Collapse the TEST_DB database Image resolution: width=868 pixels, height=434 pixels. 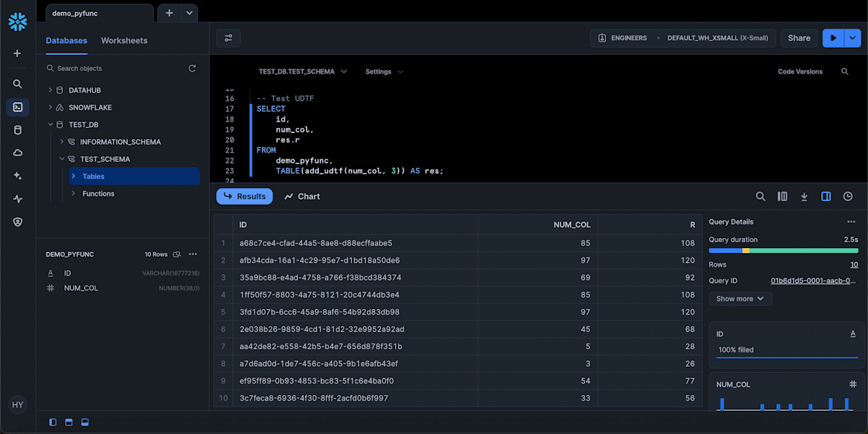point(50,124)
